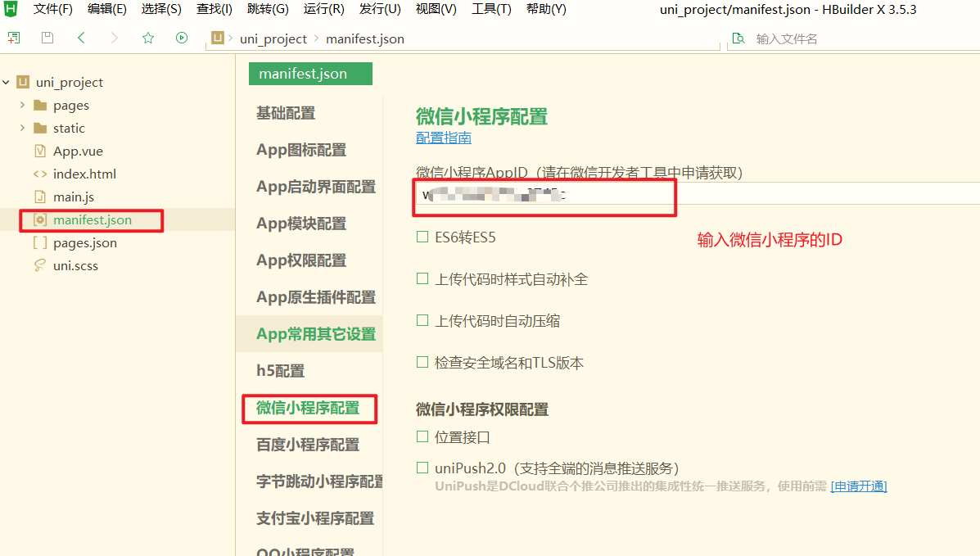Image resolution: width=980 pixels, height=556 pixels.
Task: Click the new file icon in the toolbar
Action: pyautogui.click(x=13, y=37)
